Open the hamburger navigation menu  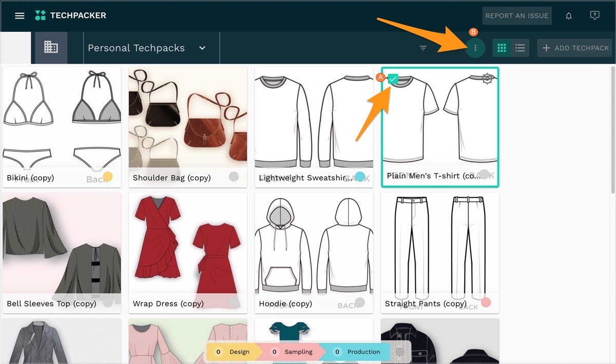20,15
